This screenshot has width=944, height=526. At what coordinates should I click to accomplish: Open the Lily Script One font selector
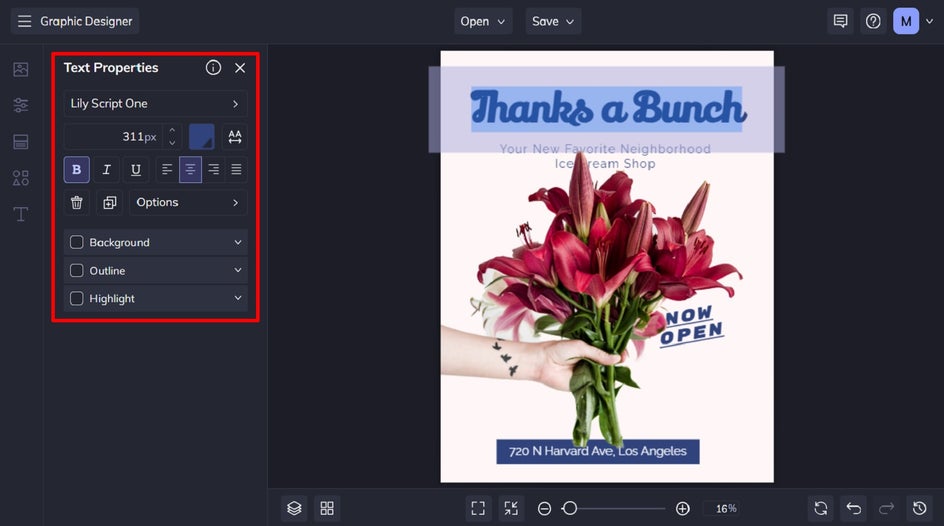pos(155,104)
